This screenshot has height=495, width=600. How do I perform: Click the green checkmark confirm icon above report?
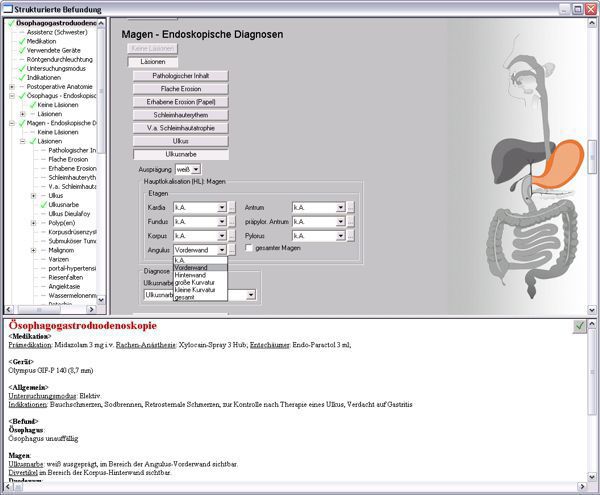(580, 326)
